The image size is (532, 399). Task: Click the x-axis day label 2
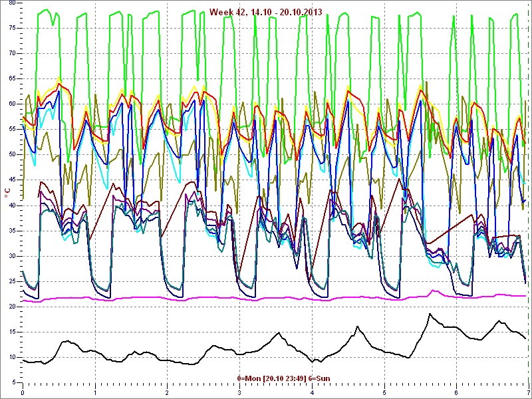[x=168, y=393]
